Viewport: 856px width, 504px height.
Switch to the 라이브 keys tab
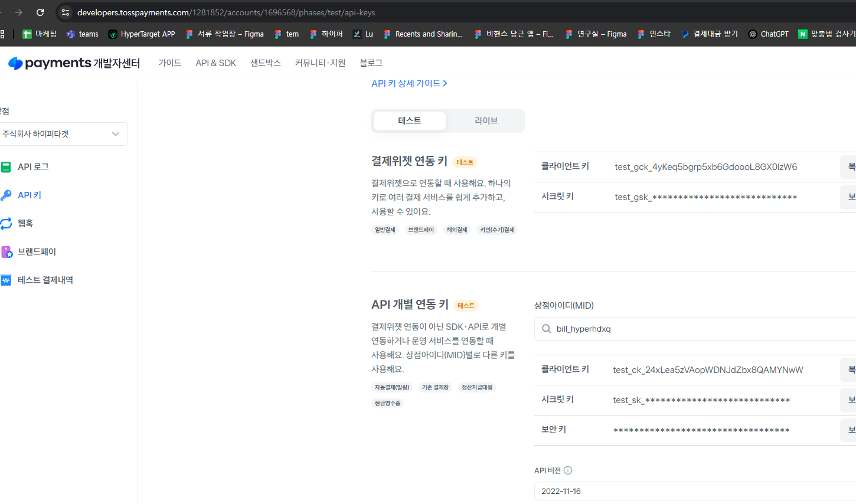486,120
